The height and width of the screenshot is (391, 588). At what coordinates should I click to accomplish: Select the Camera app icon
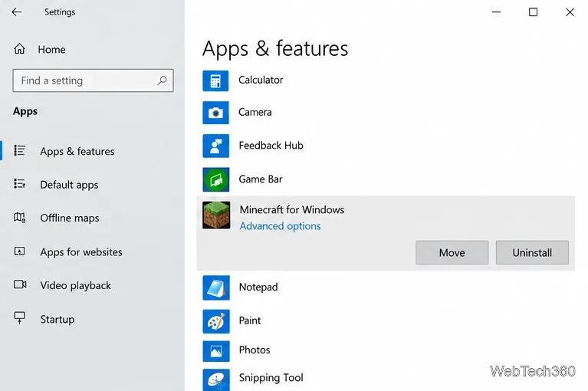click(215, 113)
